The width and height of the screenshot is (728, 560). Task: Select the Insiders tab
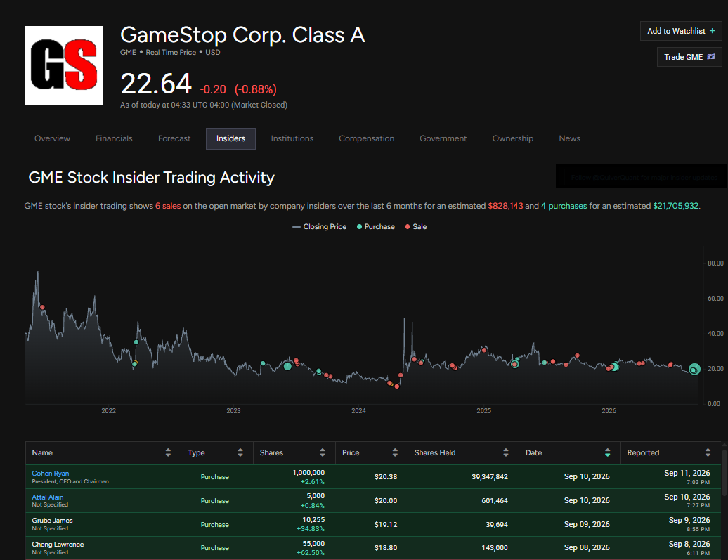click(230, 138)
